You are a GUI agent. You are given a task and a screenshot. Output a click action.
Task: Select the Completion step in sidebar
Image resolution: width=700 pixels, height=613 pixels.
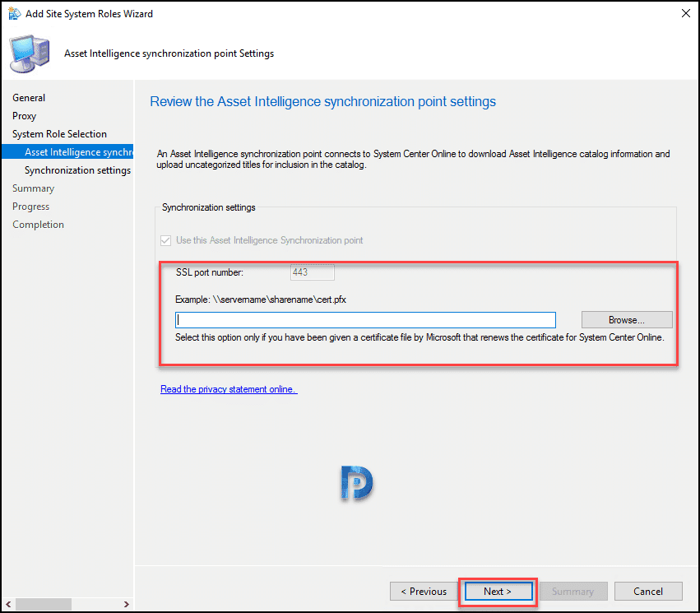point(38,225)
